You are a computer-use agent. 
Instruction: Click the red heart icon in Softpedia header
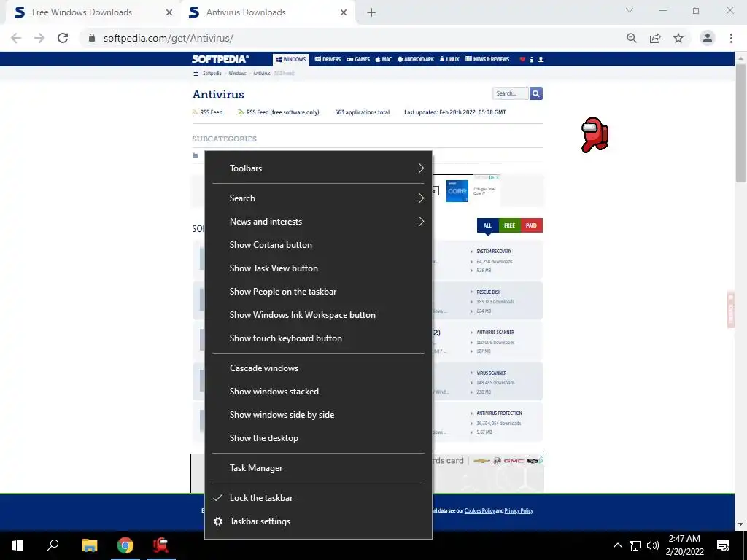[522, 60]
